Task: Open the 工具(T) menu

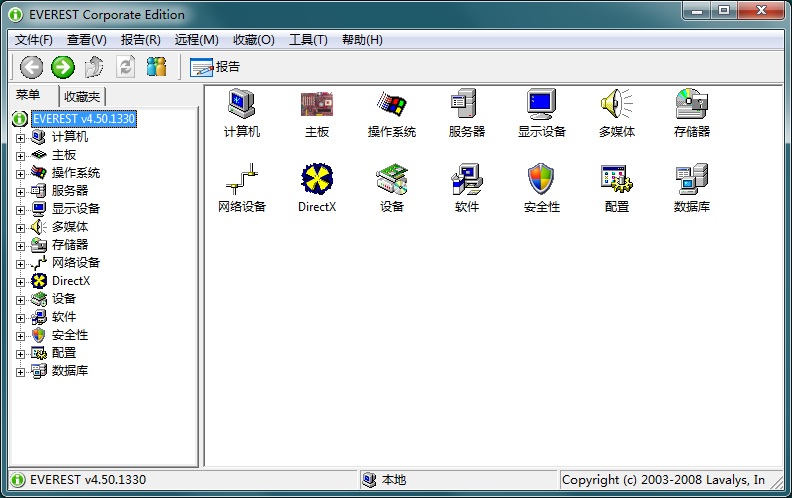Action: click(x=308, y=40)
